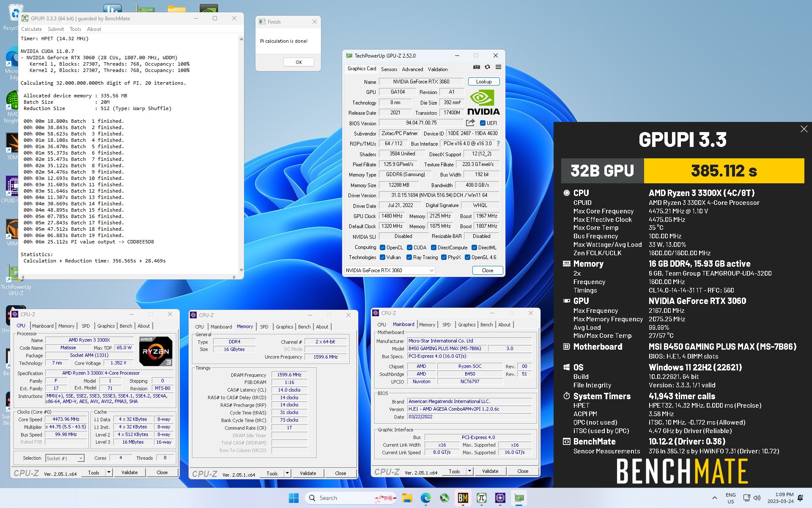812x508 pixels.
Task: Open CPU-Z Socket #1 selection dropdown
Action: 65,458
